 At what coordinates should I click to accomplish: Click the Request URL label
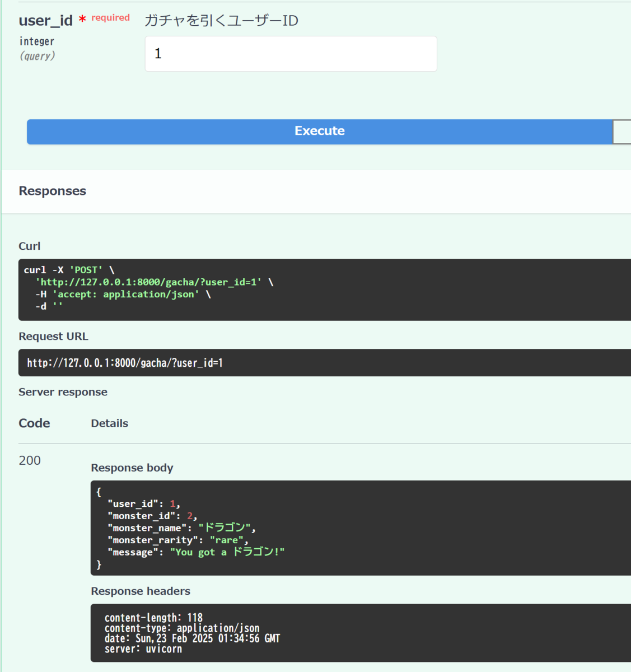click(54, 337)
